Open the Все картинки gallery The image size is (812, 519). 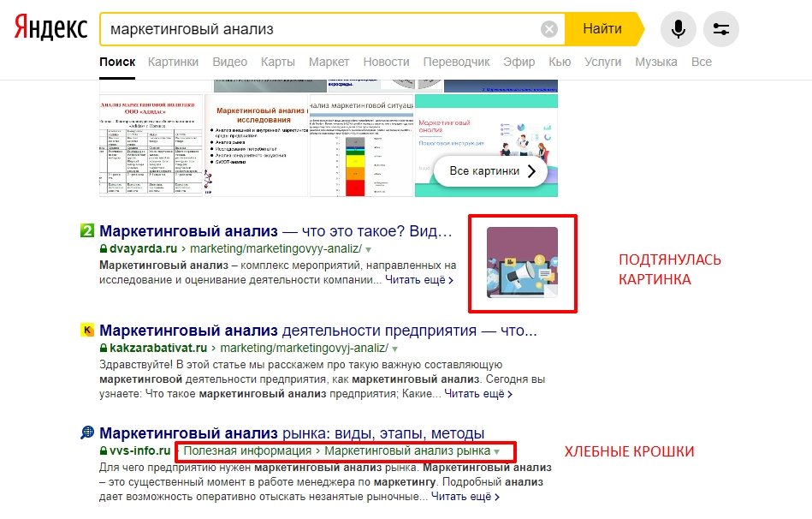point(489,171)
